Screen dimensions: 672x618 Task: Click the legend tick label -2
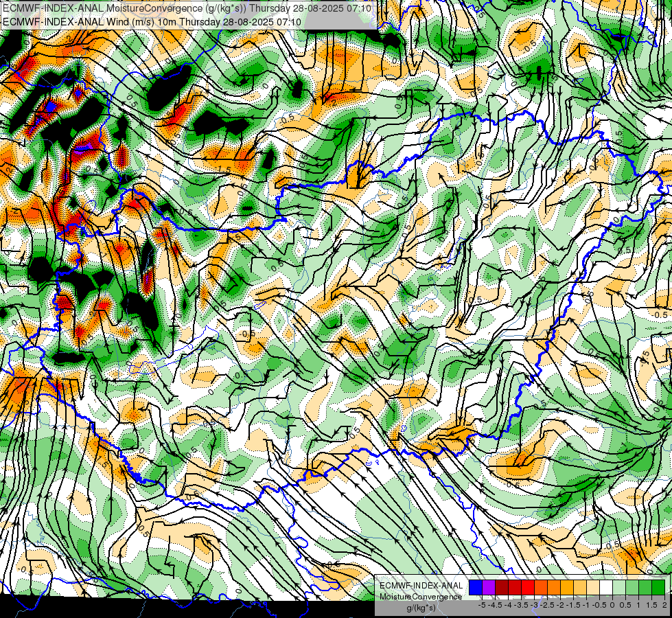tap(561, 605)
